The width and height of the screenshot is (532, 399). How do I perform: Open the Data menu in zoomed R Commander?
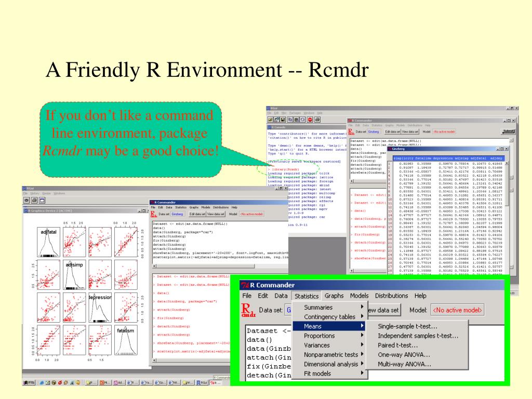coord(281,296)
